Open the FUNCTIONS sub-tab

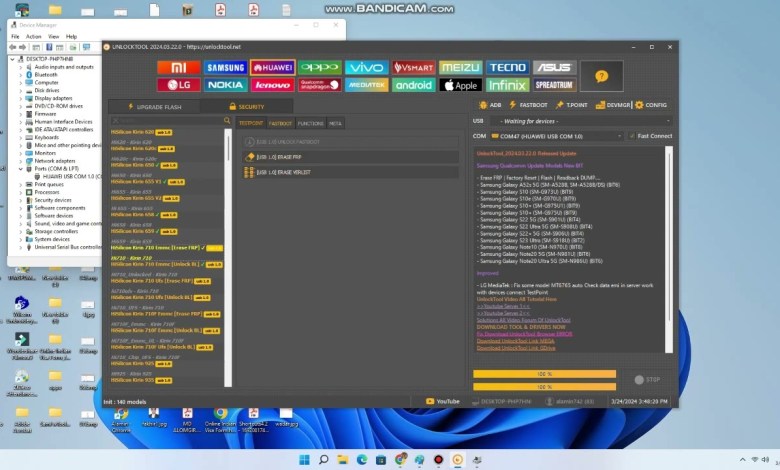(310, 123)
